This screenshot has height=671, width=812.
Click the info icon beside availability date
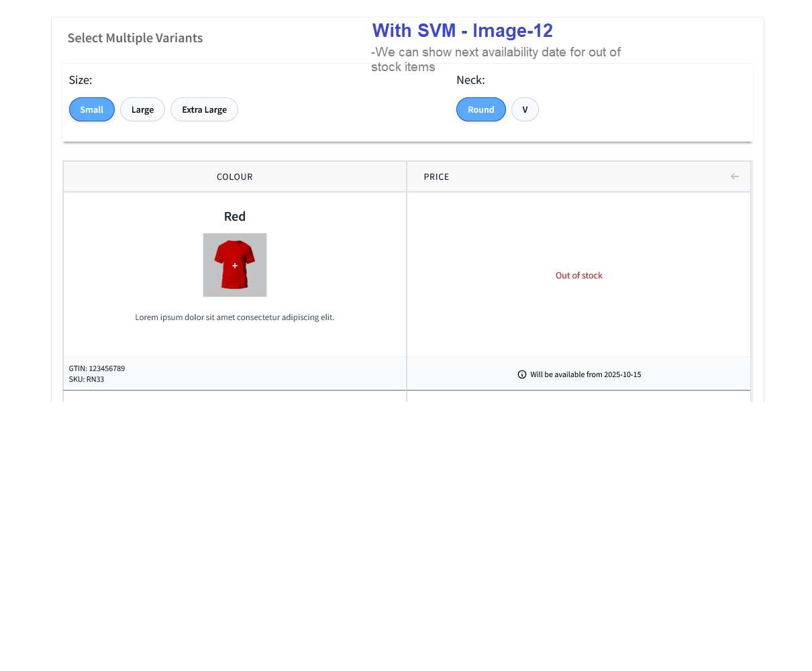click(522, 374)
